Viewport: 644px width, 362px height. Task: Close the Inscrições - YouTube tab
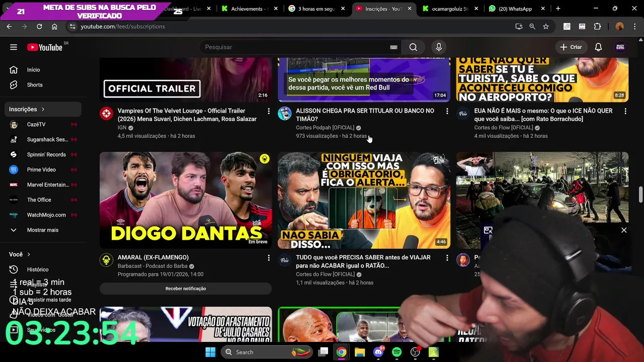point(410,9)
